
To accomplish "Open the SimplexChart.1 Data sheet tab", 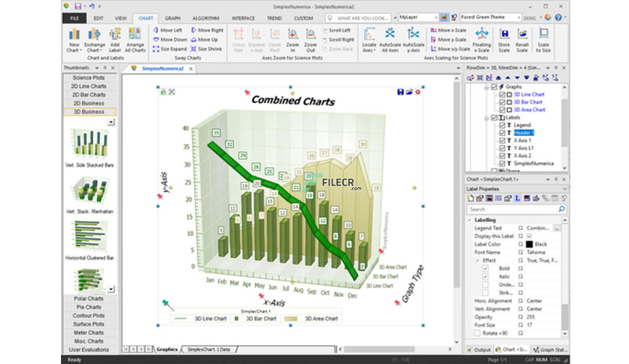I will click(x=208, y=350).
